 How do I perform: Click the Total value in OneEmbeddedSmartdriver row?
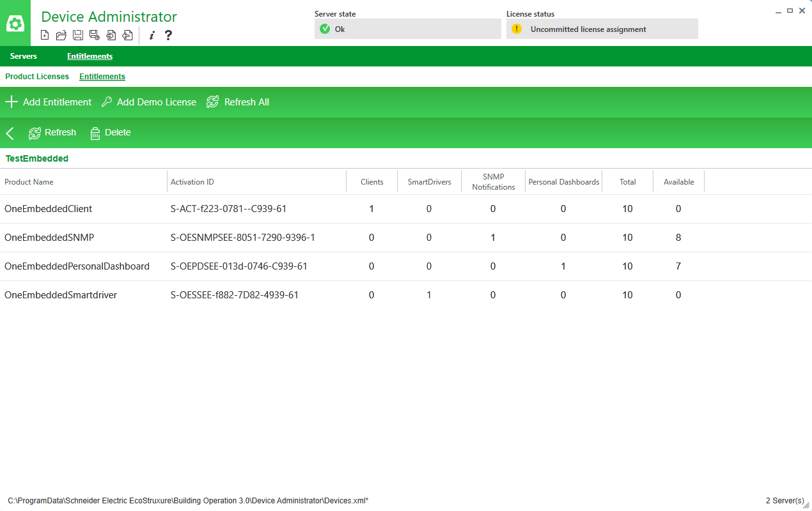627,295
